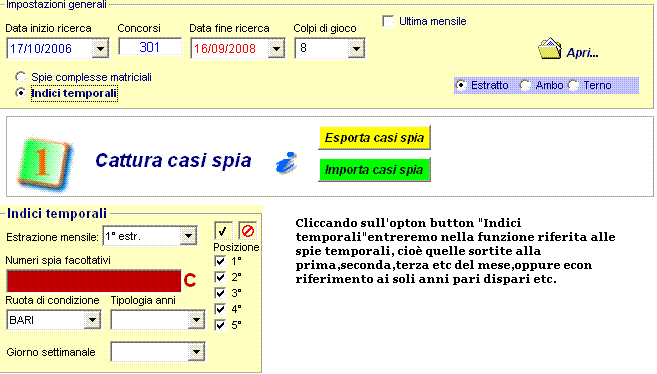Click the red deselect-all prohibition icon
657x374 pixels.
pyautogui.click(x=248, y=231)
